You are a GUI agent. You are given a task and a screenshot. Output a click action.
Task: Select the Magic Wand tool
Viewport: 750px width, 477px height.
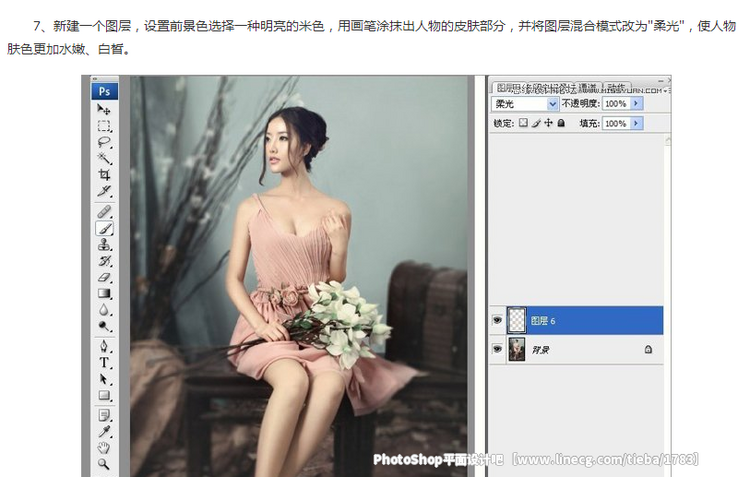(104, 158)
